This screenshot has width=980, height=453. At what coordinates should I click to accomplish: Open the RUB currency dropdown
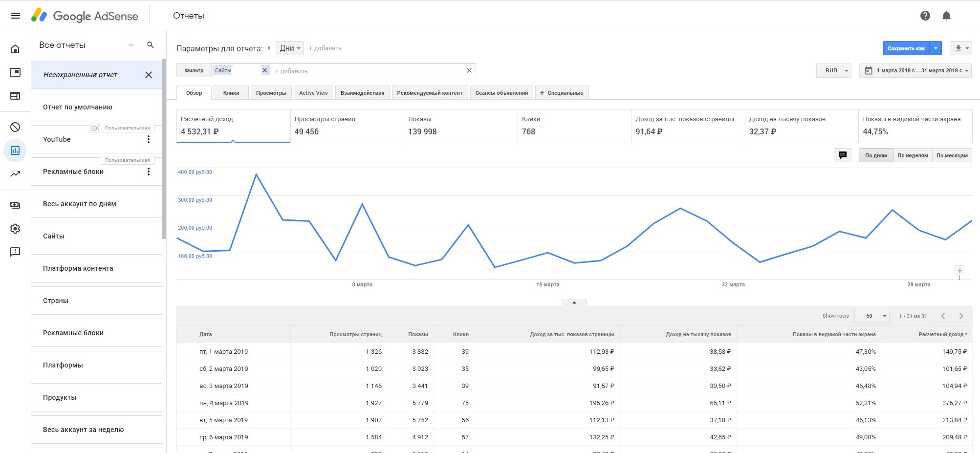click(834, 70)
